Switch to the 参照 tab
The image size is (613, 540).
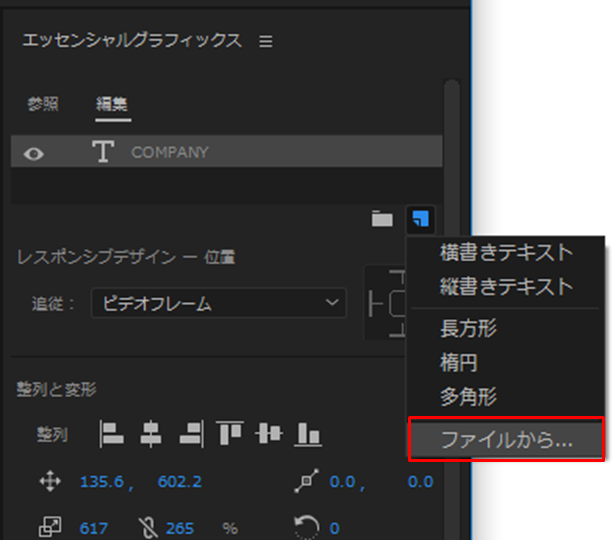coord(43,103)
